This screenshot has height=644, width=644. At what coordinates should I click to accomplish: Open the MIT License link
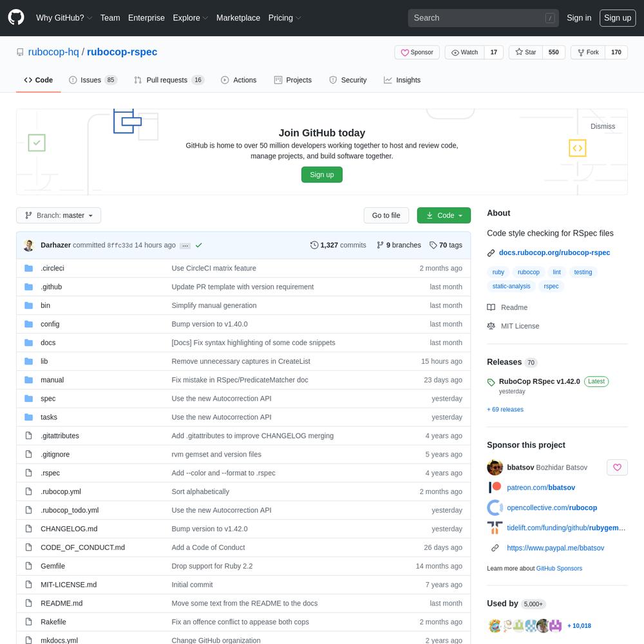tap(513, 326)
